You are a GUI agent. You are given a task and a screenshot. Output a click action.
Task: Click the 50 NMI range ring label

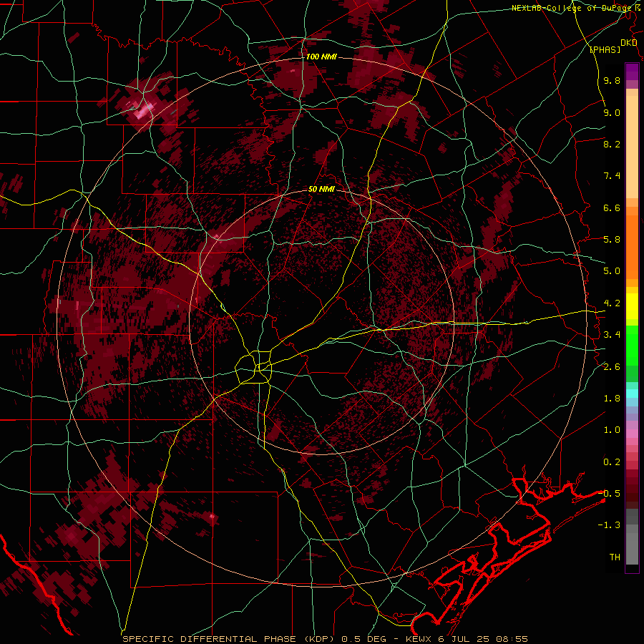pos(321,189)
